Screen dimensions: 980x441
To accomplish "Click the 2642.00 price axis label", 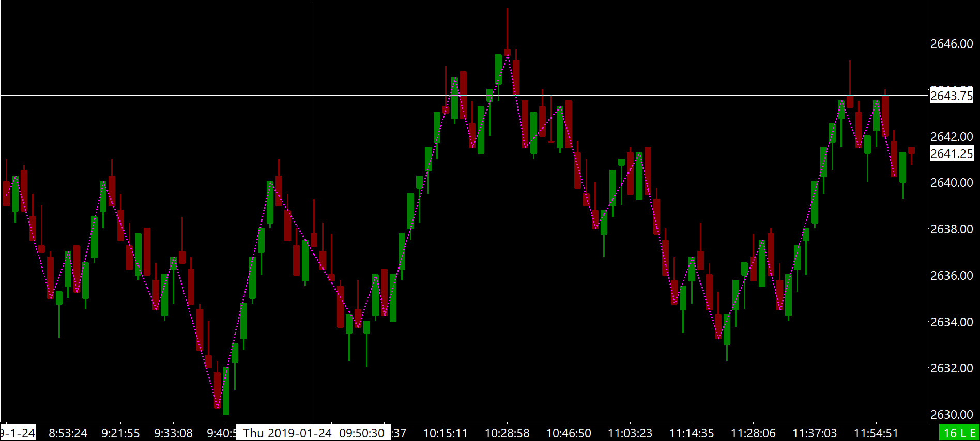I will pos(952,137).
